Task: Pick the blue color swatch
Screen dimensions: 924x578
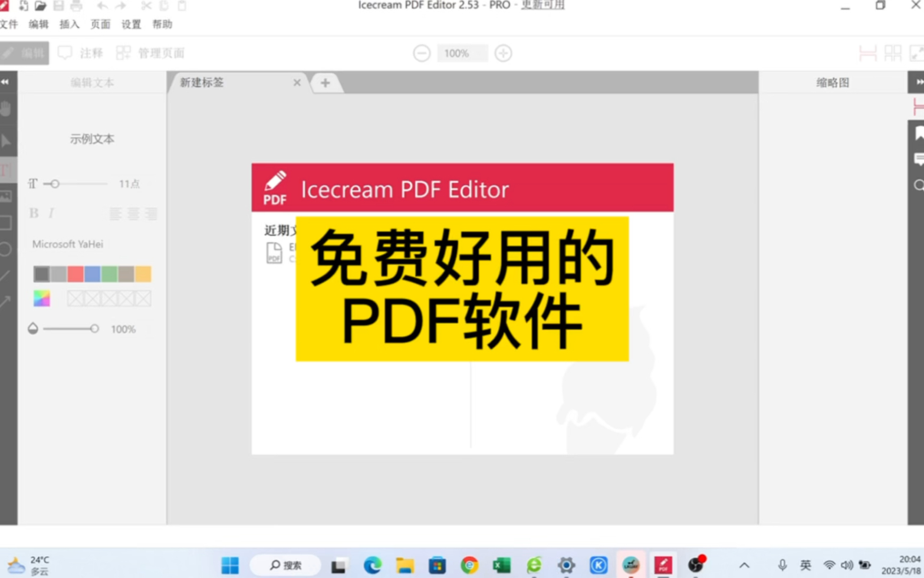Action: (x=92, y=274)
